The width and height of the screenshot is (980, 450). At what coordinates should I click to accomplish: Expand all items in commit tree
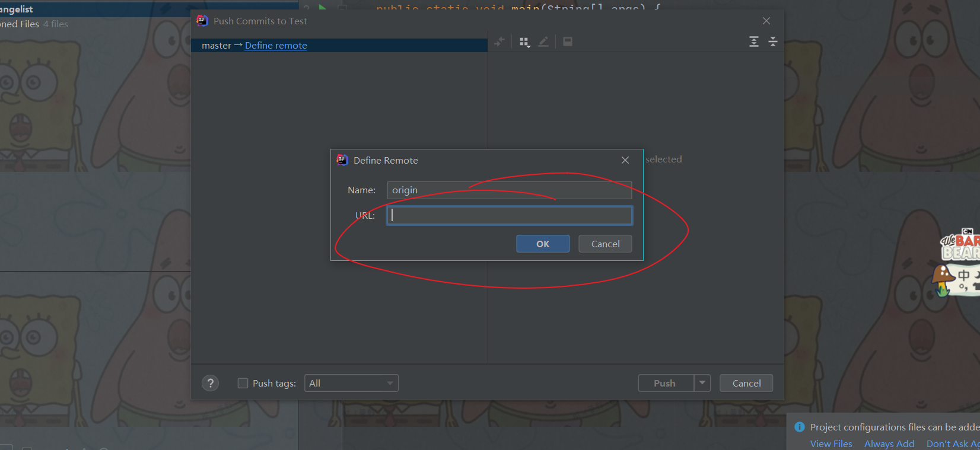pos(754,42)
